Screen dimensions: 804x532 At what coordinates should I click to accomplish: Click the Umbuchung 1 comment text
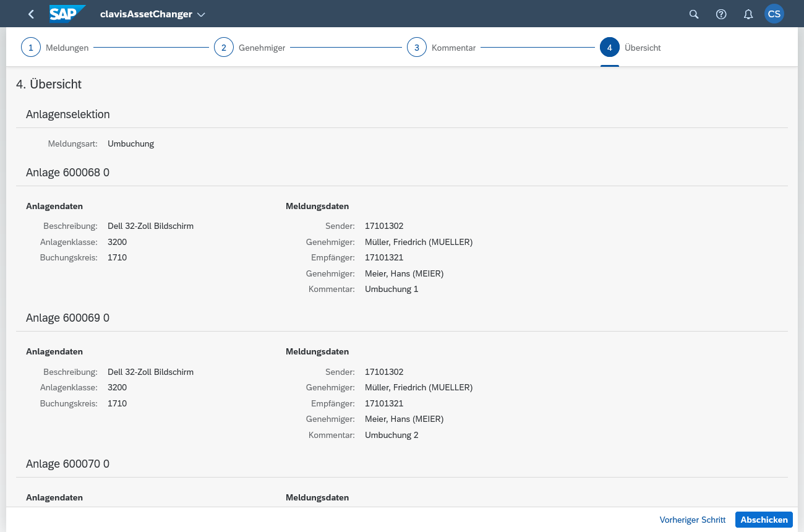pos(391,289)
